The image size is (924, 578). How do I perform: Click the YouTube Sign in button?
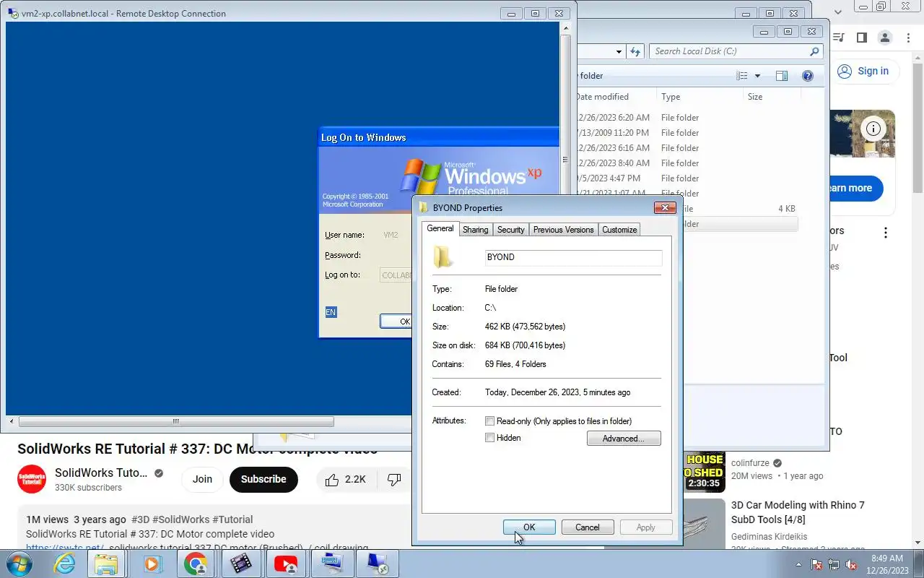[863, 71]
